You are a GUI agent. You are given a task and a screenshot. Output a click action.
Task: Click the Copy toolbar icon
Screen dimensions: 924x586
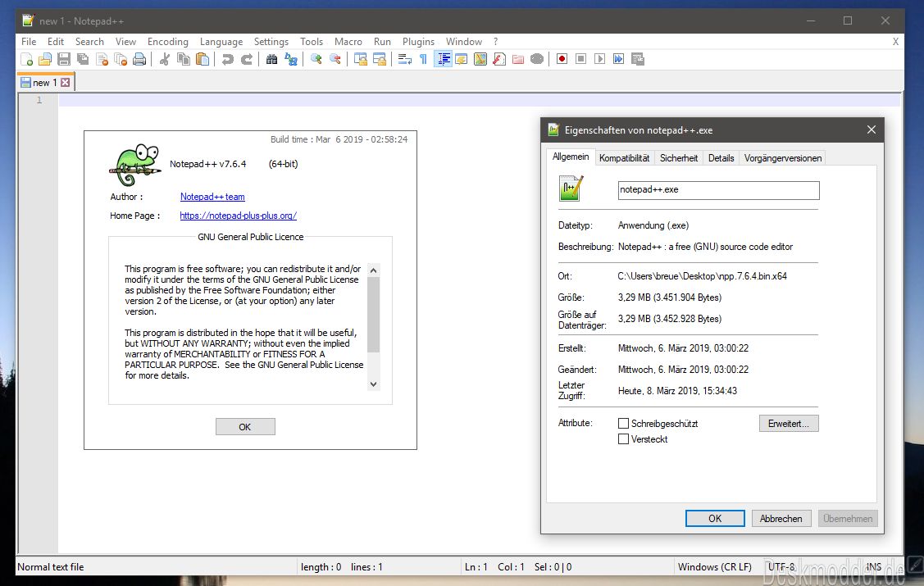(x=184, y=59)
